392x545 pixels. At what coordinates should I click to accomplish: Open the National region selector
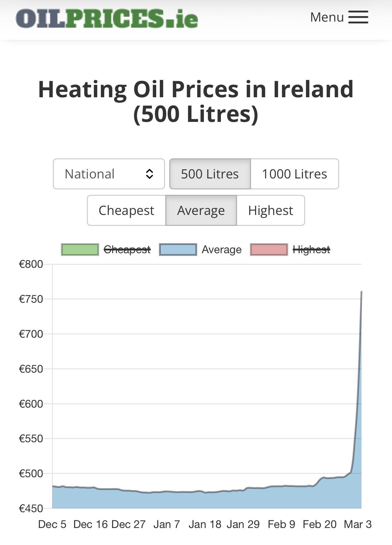[x=108, y=174]
